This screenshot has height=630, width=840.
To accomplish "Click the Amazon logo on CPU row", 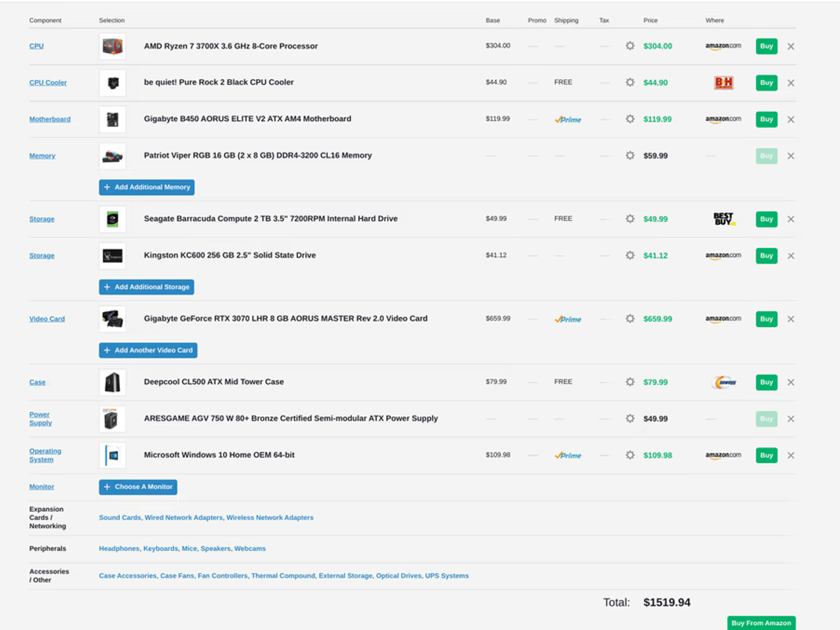I will pos(723,46).
